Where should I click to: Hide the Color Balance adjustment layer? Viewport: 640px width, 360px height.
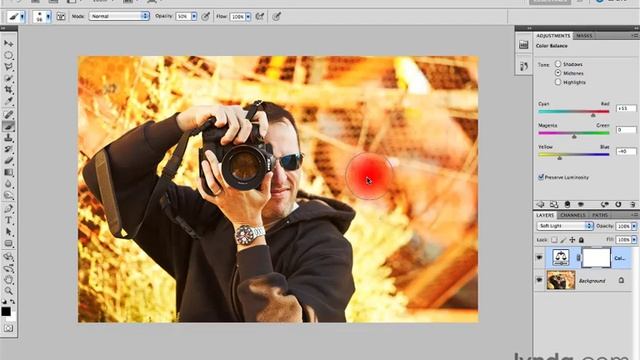539,258
